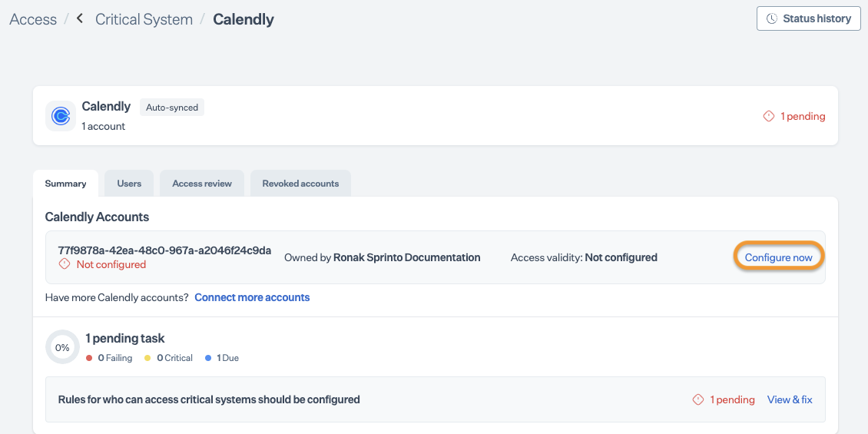This screenshot has height=434, width=868.
Task: Click the '0 Critical' count
Action: (175, 358)
